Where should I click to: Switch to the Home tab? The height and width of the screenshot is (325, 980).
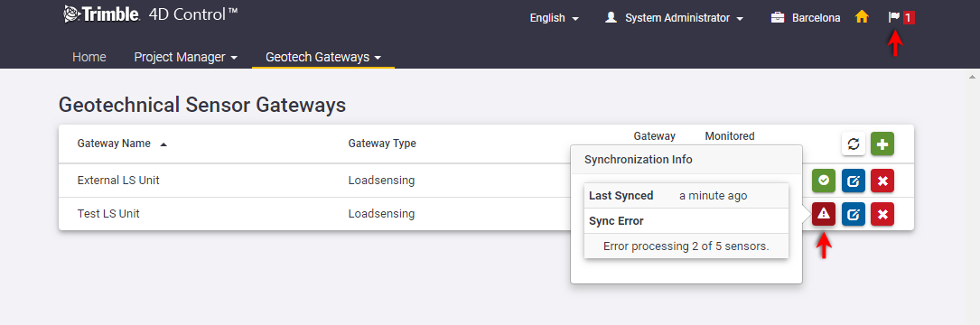[89, 57]
